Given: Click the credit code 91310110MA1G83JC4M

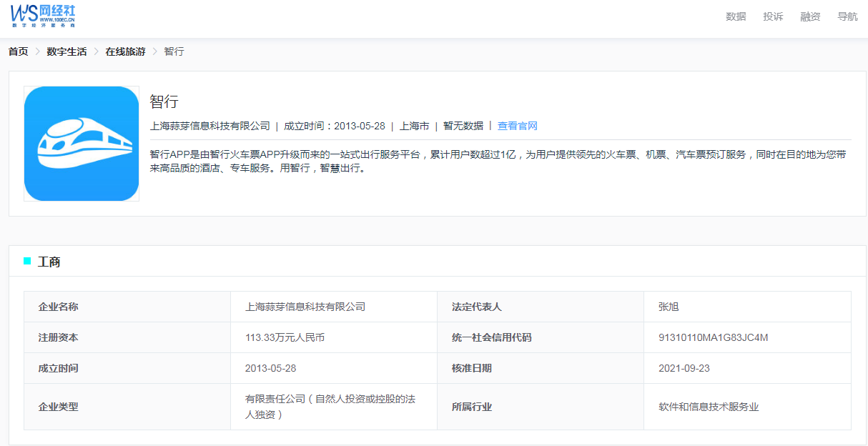Looking at the screenshot, I should tap(713, 337).
